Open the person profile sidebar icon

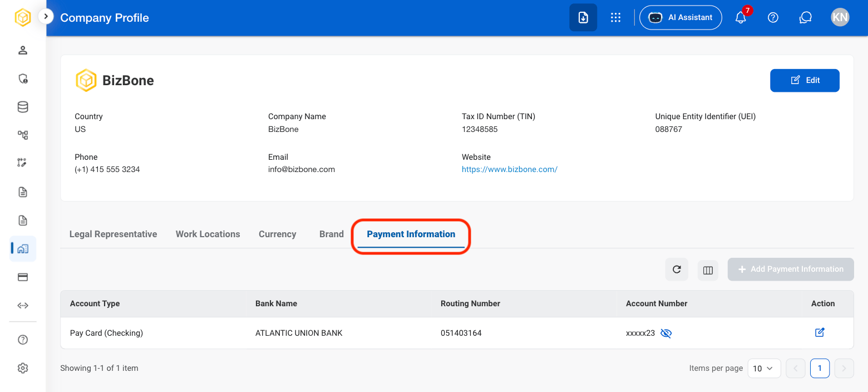23,51
